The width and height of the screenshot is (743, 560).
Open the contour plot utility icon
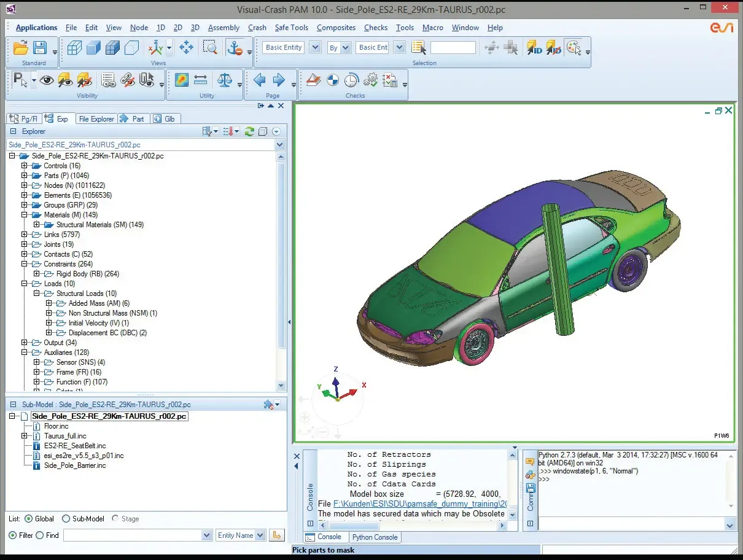pos(181,80)
